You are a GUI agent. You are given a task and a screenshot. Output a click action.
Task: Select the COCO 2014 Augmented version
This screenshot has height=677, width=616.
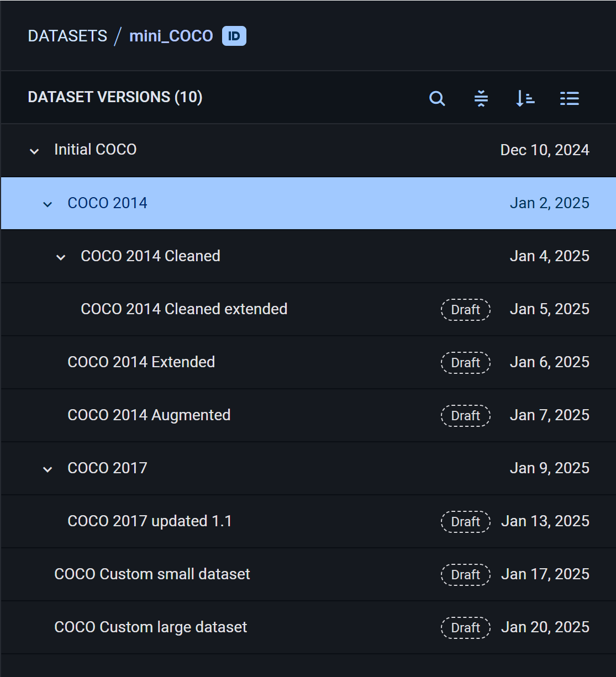[149, 415]
